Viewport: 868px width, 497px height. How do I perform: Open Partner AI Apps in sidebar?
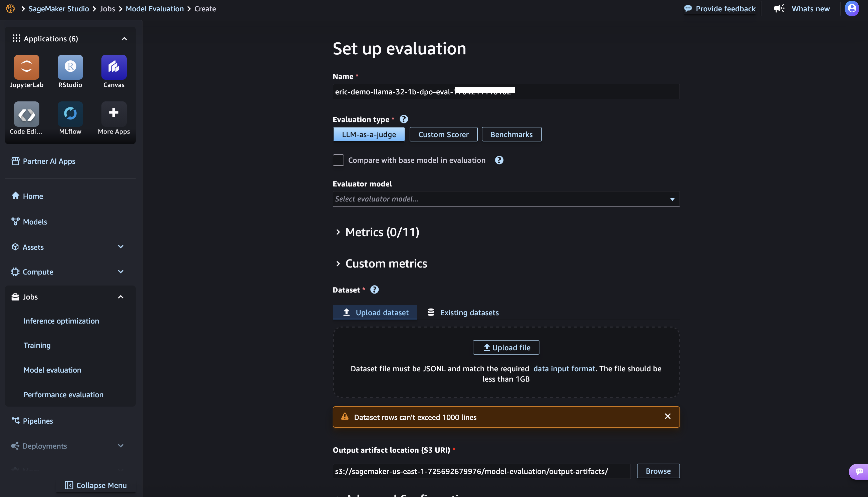coord(49,161)
